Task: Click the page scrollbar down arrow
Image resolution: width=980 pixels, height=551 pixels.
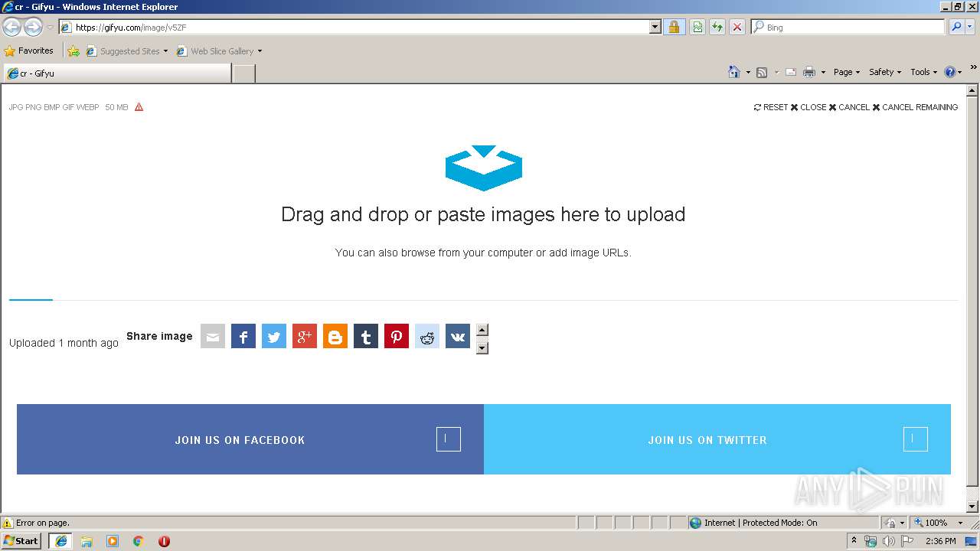Action: tap(972, 507)
